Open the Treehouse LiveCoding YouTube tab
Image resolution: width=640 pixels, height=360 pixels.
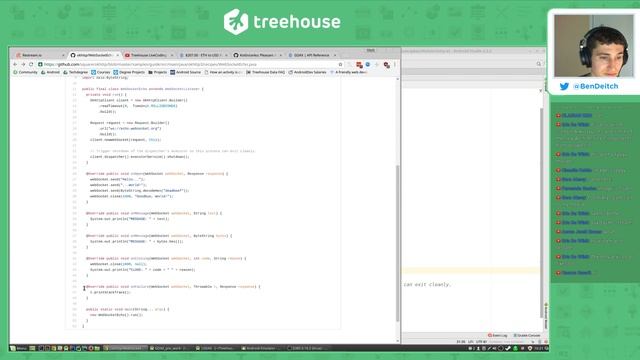tap(148, 55)
